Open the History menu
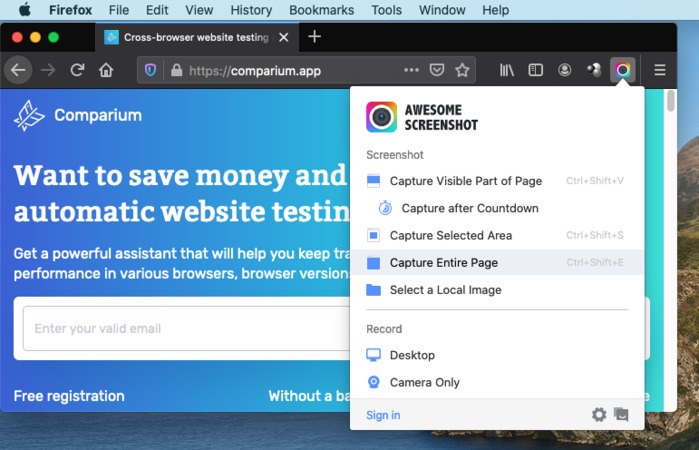This screenshot has width=699, height=450. click(251, 10)
